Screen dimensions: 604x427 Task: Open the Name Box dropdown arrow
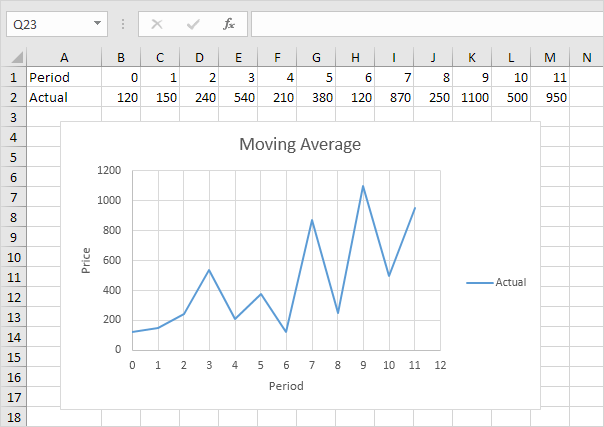[97, 23]
